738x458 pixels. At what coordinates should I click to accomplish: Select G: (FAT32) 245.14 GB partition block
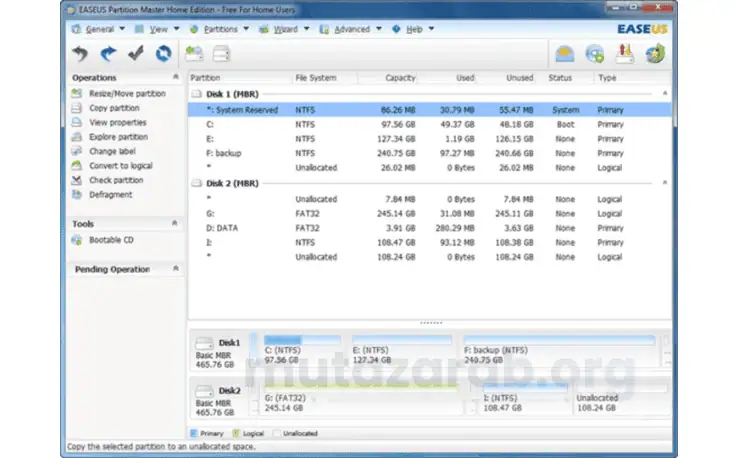pyautogui.click(x=361, y=398)
